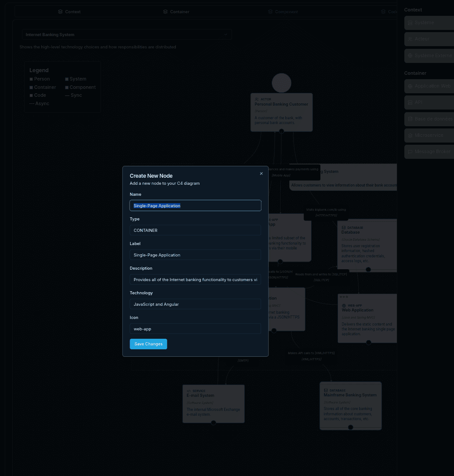Close the Create New Node dialog

(261, 173)
